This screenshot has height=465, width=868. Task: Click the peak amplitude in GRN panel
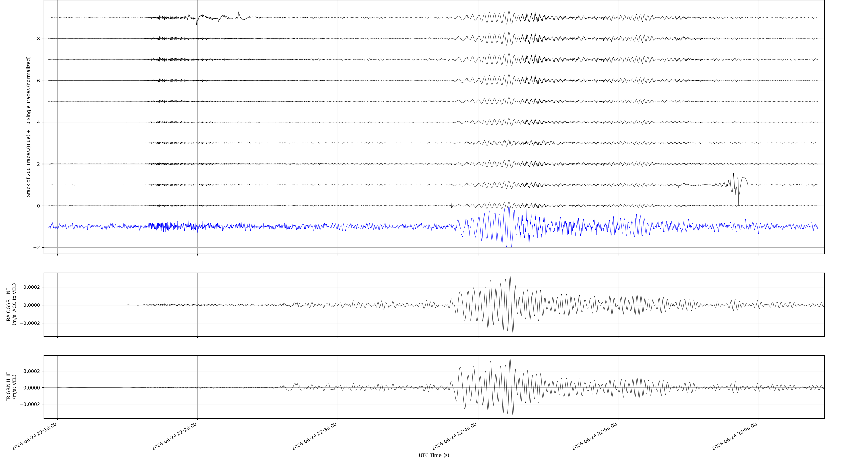(510, 359)
